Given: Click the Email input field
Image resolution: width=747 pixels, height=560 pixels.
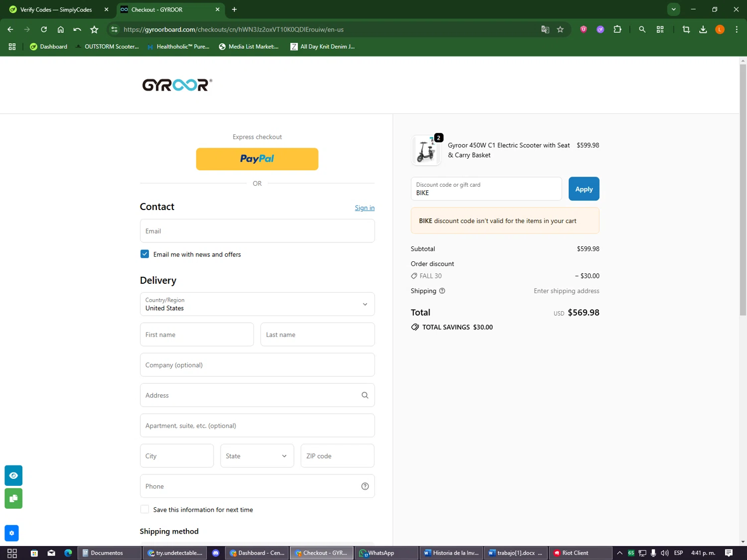Looking at the screenshot, I should (x=257, y=231).
